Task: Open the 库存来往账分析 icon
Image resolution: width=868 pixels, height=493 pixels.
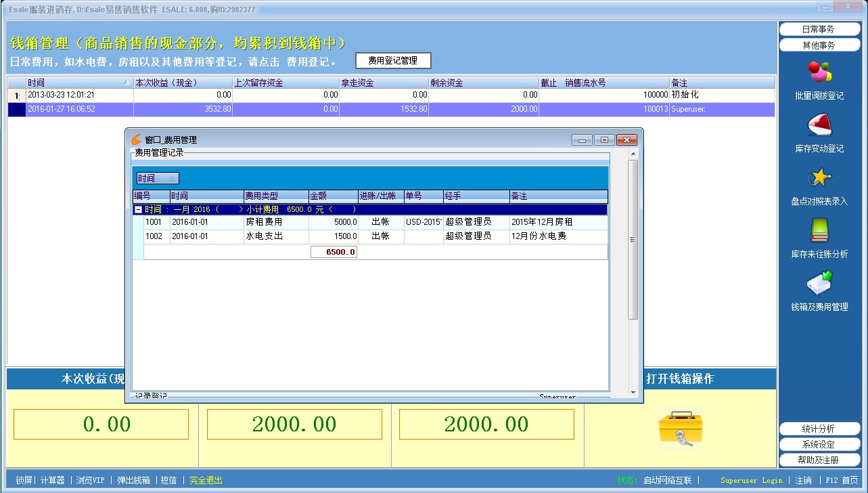Action: [x=819, y=231]
